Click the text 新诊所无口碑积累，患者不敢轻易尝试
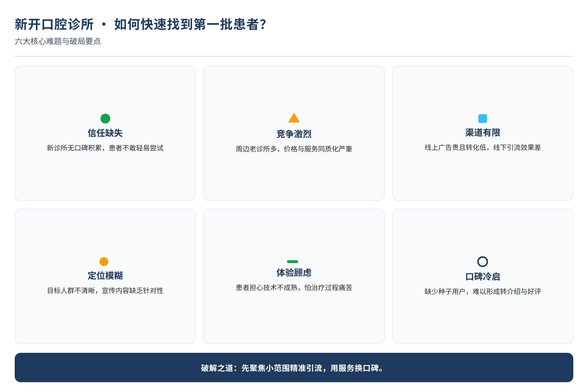Screen dimensions: 588x392 coord(105,148)
